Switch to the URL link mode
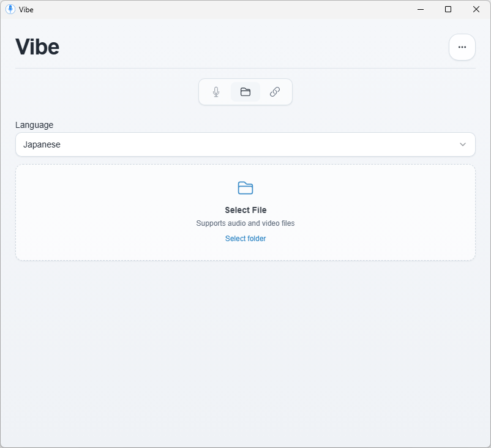 tap(275, 92)
